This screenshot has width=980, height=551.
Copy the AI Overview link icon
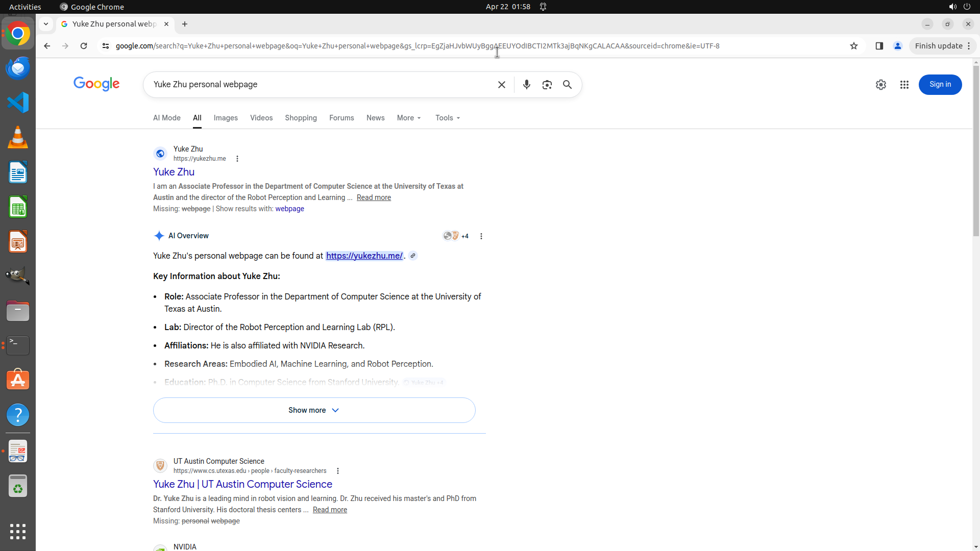point(413,256)
